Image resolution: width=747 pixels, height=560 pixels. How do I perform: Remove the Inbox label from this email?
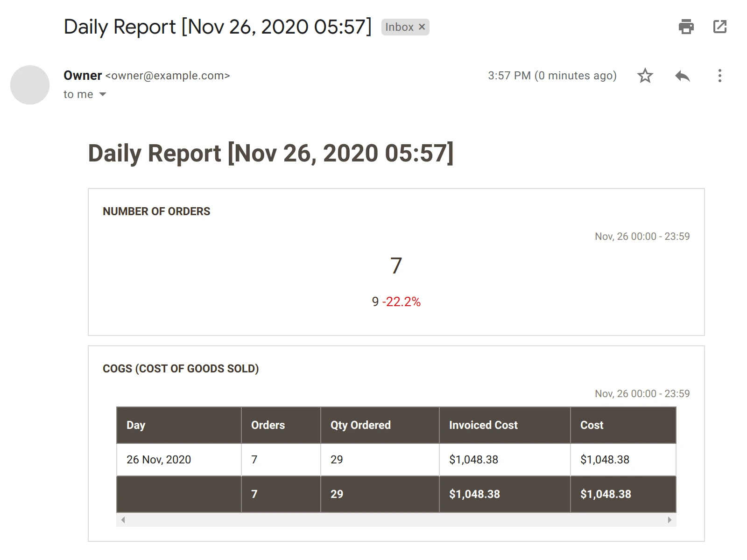coord(422,27)
